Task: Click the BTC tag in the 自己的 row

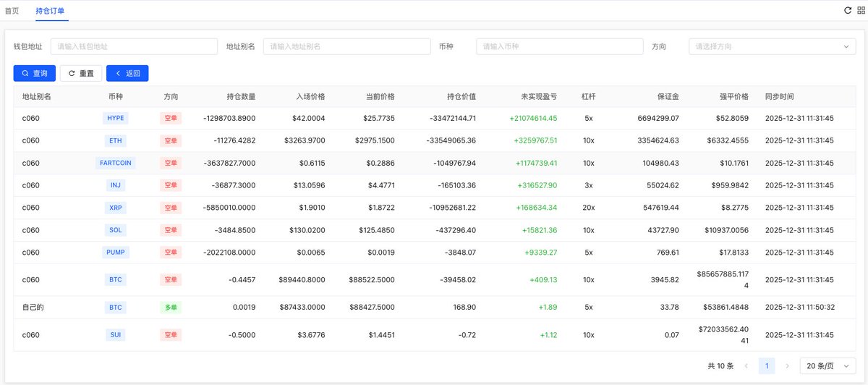Action: click(116, 308)
